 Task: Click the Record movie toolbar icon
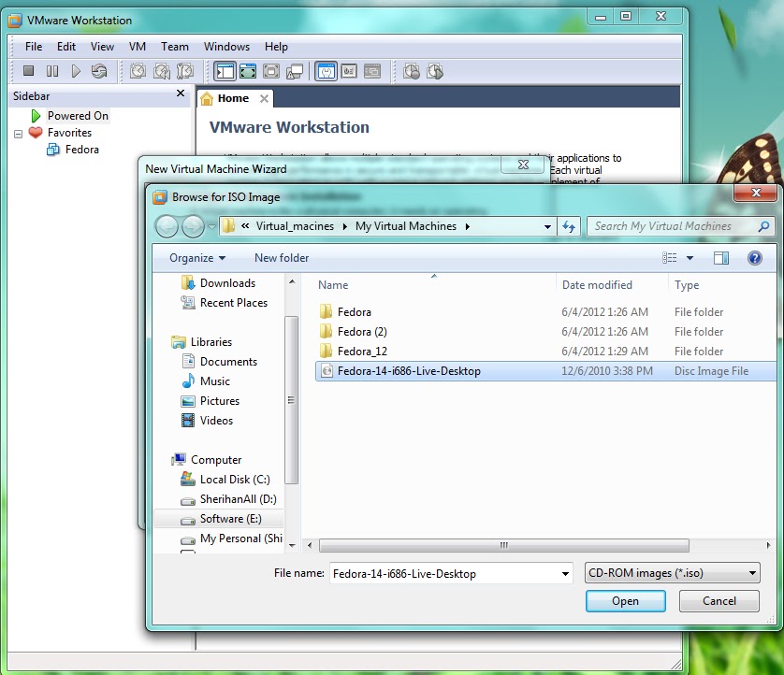(x=412, y=71)
